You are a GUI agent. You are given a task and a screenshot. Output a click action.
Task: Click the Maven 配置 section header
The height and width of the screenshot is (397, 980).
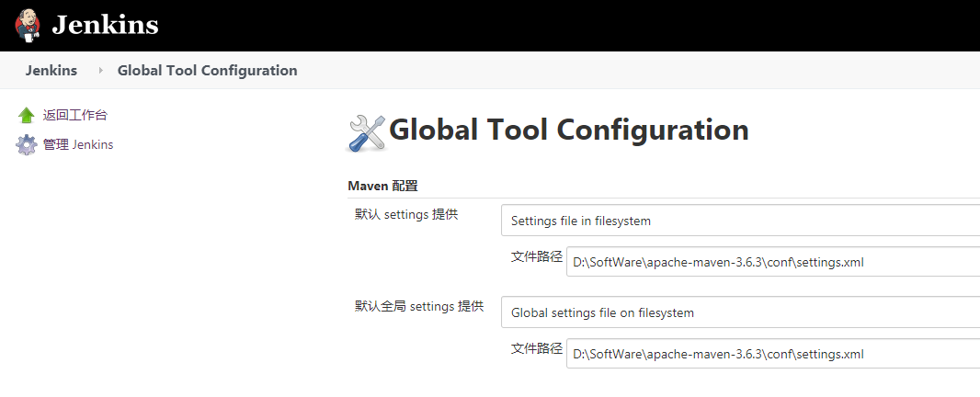[382, 186]
